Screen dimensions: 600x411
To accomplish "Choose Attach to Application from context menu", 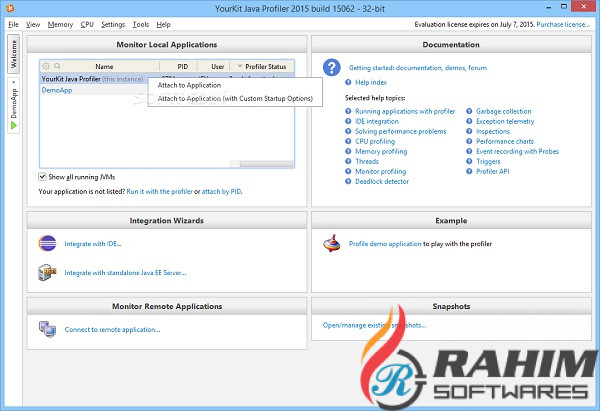I will click(x=189, y=85).
